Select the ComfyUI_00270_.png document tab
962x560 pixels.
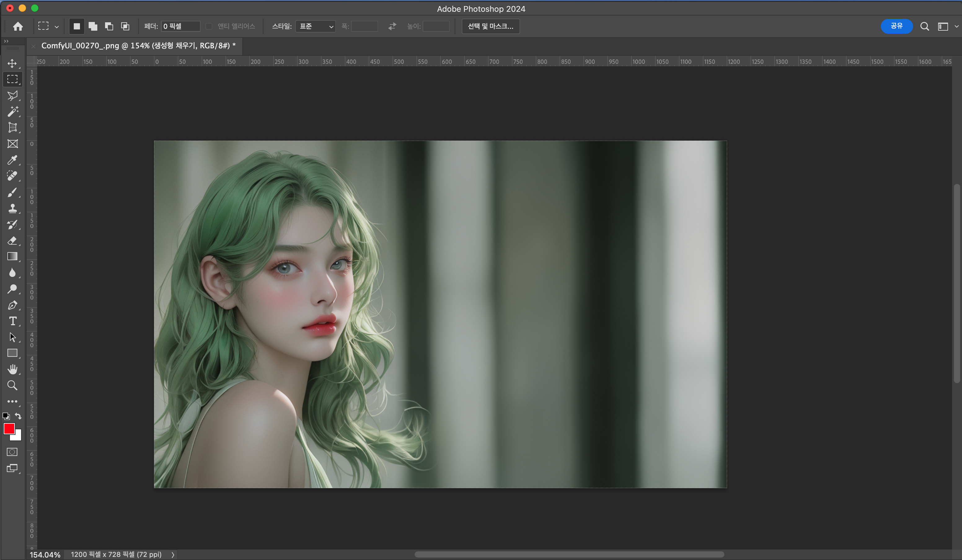point(138,46)
